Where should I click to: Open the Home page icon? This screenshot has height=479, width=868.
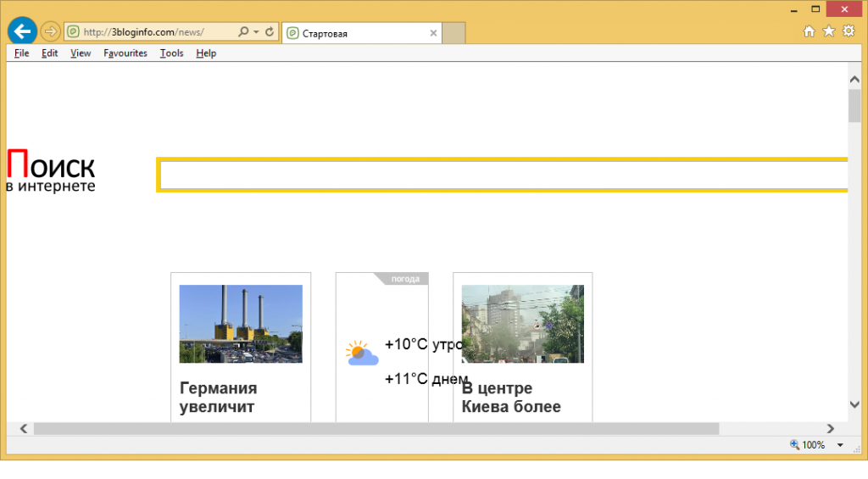click(x=809, y=31)
